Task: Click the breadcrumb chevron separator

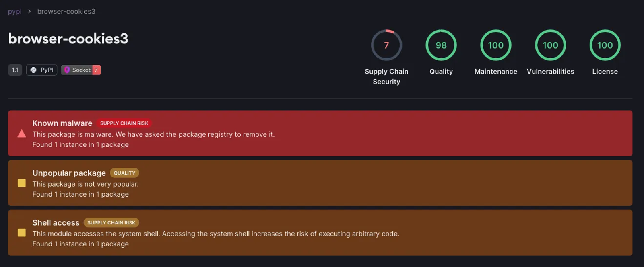Action: 29,12
